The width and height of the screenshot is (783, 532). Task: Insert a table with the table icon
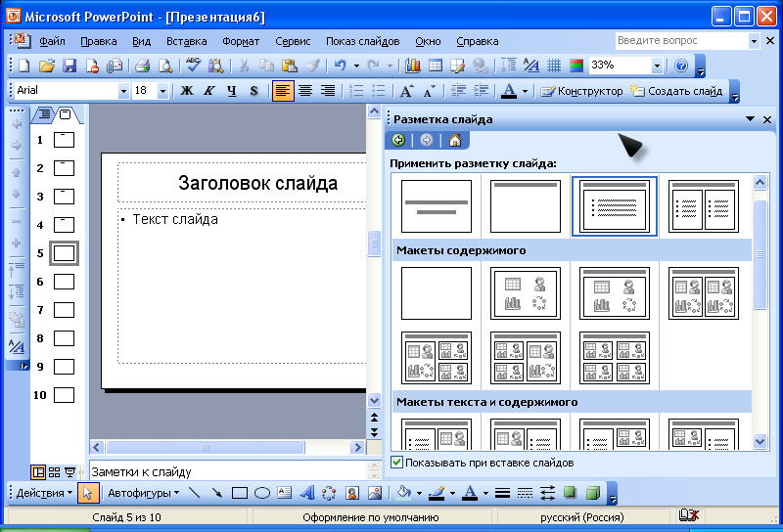(436, 66)
